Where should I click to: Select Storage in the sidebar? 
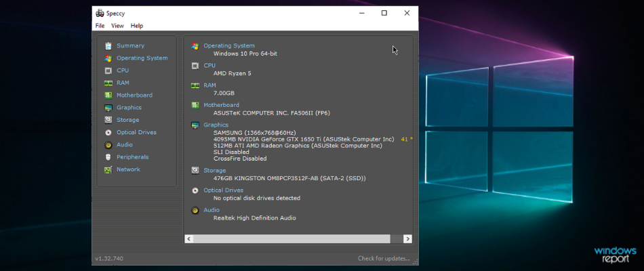127,120
